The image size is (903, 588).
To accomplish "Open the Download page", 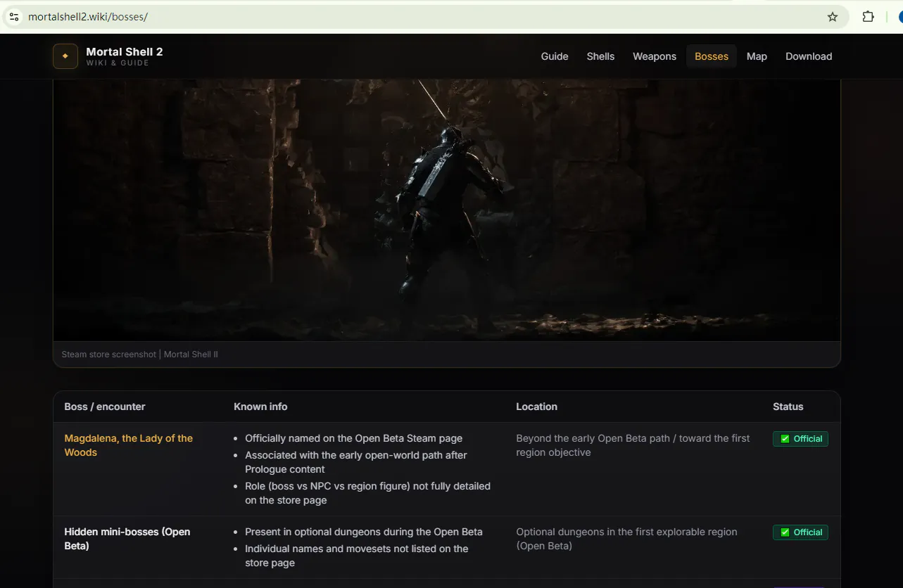I will coord(809,56).
